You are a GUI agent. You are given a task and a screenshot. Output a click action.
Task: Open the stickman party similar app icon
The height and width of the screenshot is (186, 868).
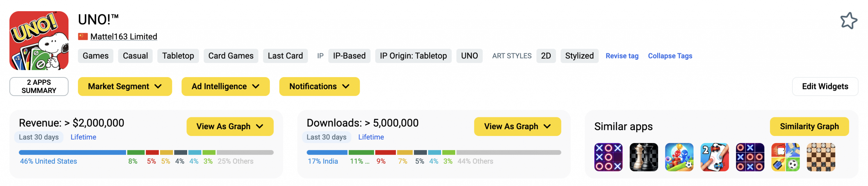679,157
